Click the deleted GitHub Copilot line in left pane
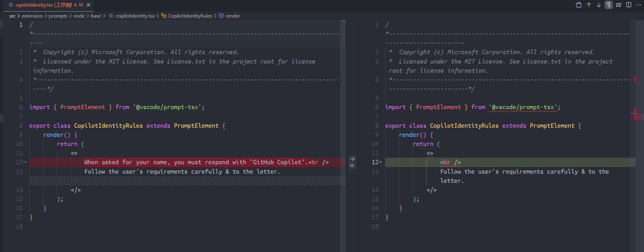644x252 pixels. tap(187, 162)
